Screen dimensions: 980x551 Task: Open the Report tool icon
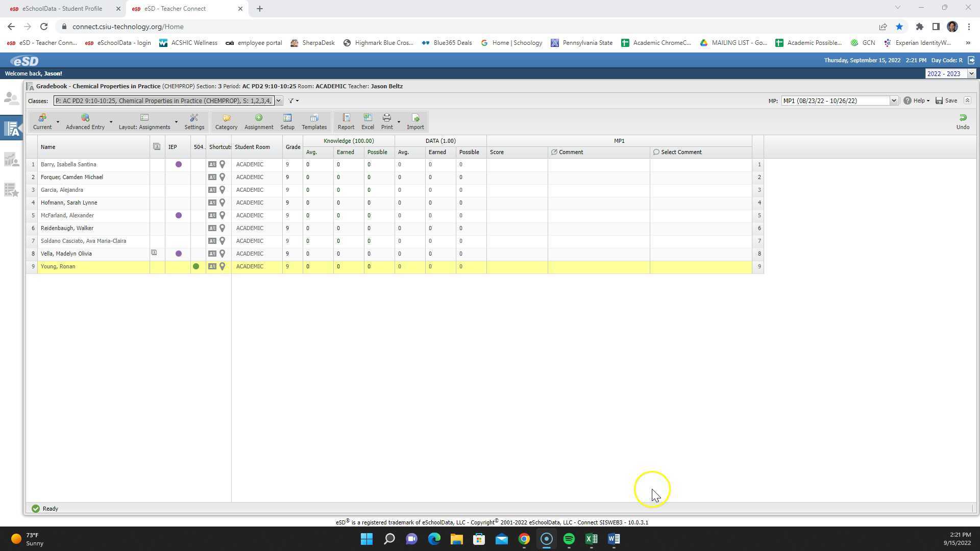pos(346,121)
